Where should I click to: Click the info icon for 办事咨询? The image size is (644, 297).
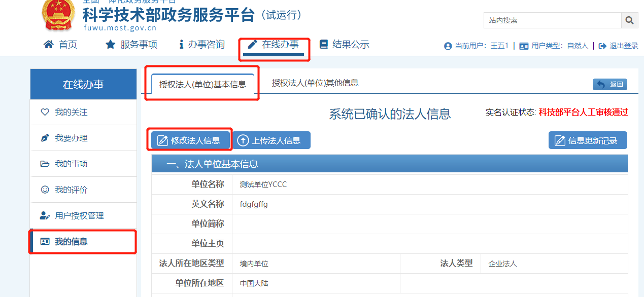[x=181, y=45]
